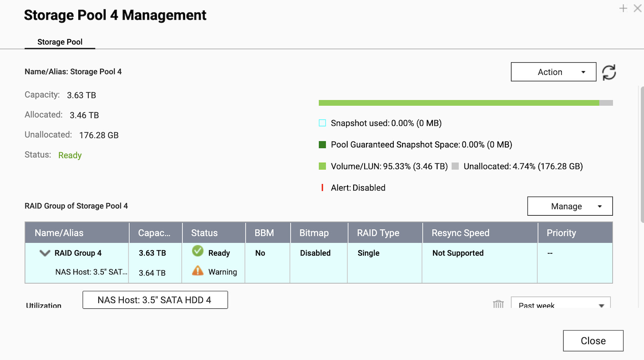The image size is (644, 360).
Task: Open the Action dropdown menu
Action: point(553,72)
